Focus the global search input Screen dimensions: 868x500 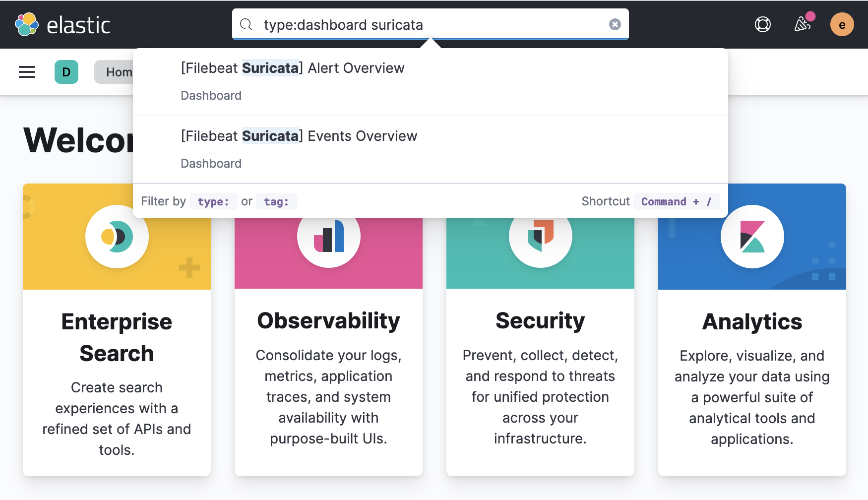(x=431, y=24)
